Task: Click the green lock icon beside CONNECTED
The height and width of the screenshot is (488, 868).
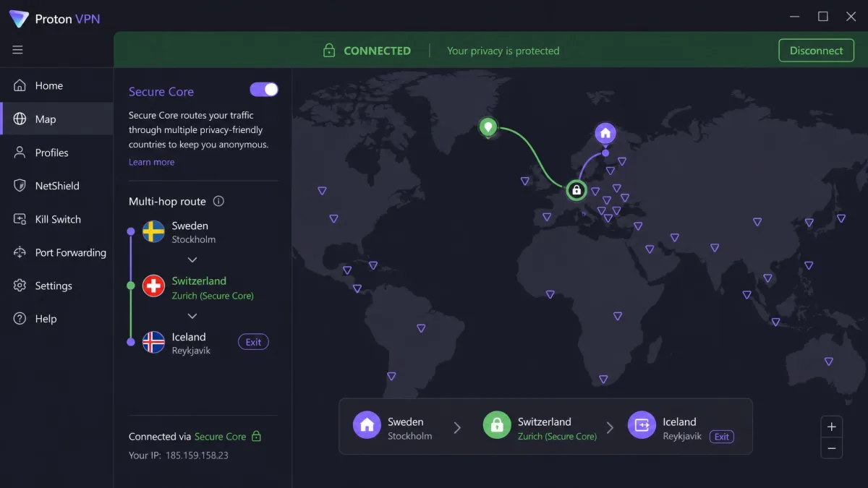Action: click(x=329, y=51)
